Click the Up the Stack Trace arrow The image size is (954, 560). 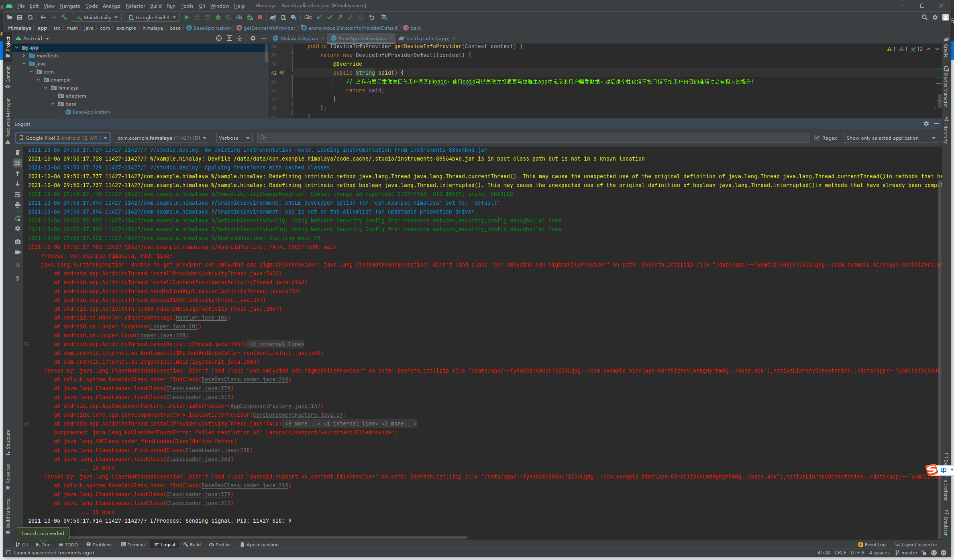tap(18, 173)
